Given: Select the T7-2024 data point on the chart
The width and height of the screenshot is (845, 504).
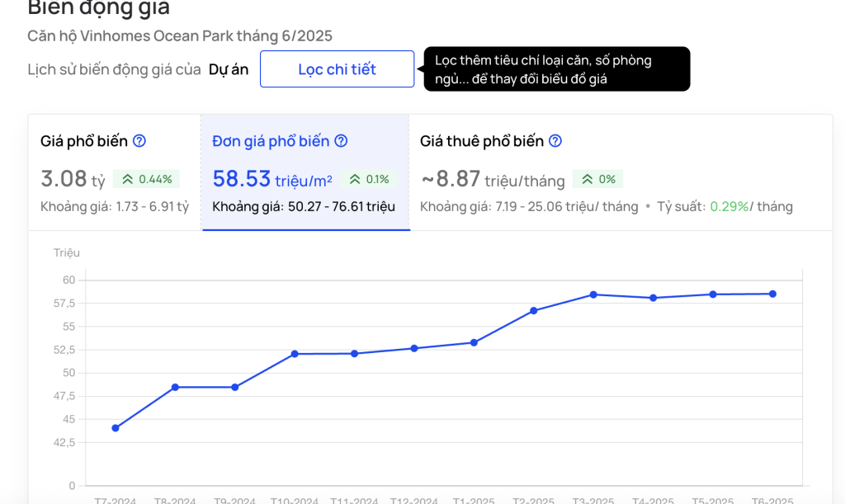Looking at the screenshot, I should point(116,428).
